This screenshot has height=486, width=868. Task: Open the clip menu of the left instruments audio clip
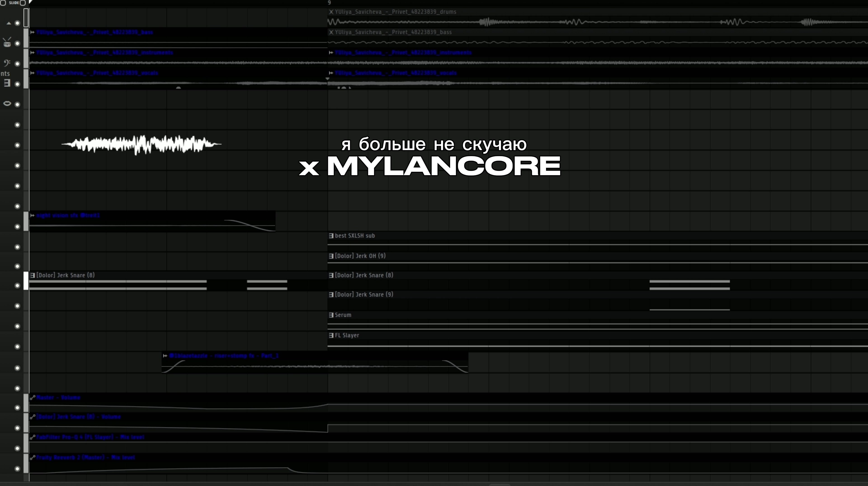(32, 53)
